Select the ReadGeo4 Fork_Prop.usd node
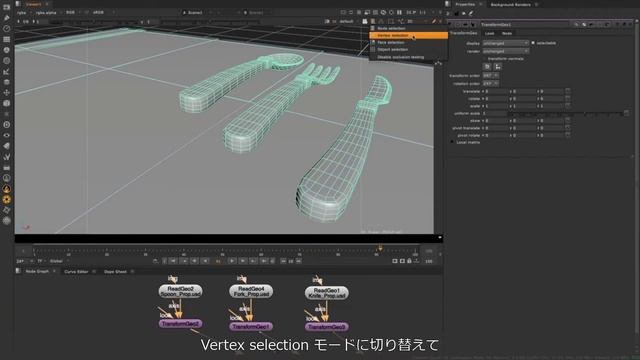This screenshot has width=640, height=360. click(x=251, y=291)
